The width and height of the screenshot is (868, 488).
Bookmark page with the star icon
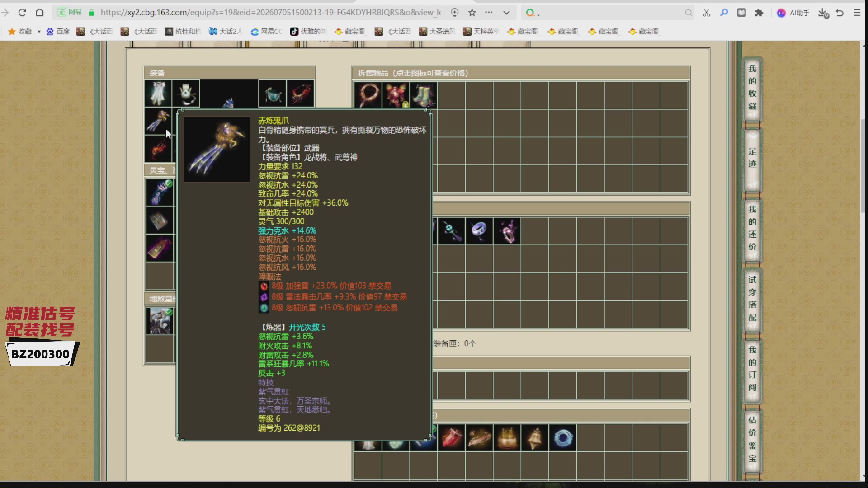coord(472,13)
